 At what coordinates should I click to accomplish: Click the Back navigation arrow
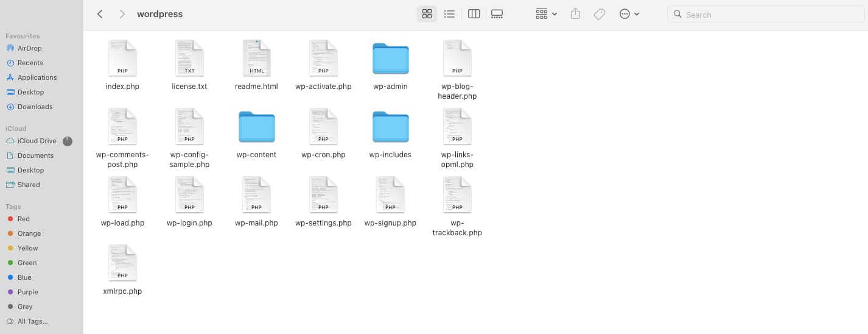coord(100,14)
